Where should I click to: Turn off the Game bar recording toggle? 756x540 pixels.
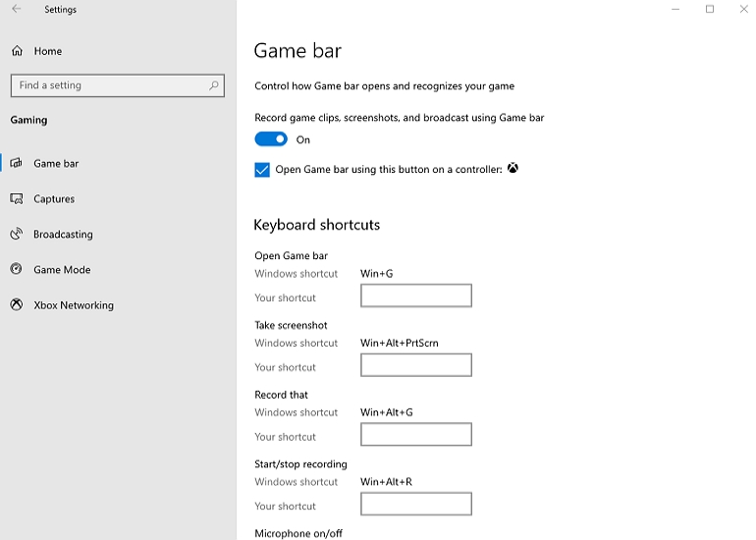[271, 139]
